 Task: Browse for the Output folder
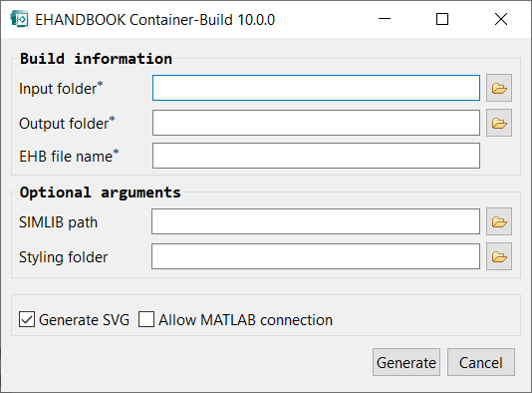[499, 123]
